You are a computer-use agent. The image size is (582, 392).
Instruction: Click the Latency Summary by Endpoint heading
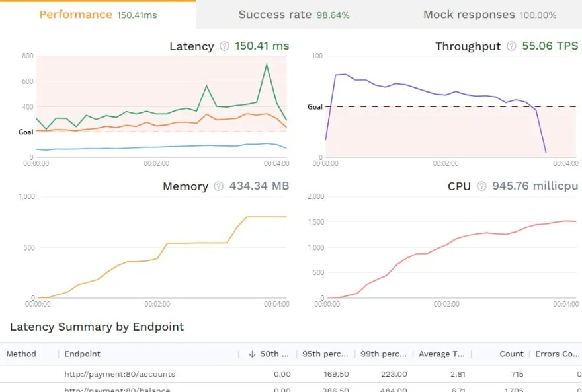click(x=97, y=327)
